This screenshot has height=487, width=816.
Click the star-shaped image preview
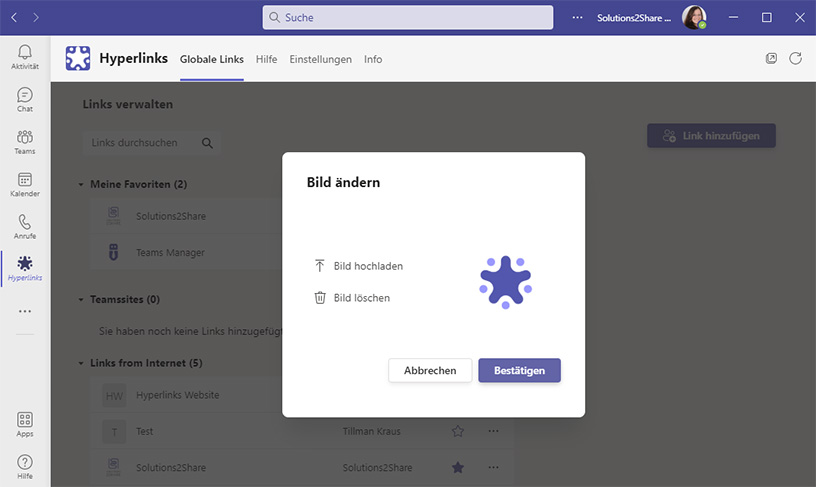point(505,282)
